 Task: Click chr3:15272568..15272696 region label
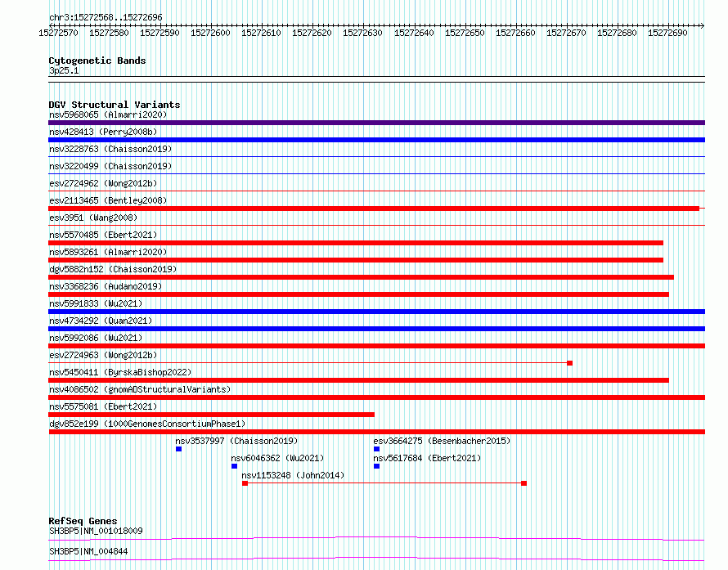click(x=106, y=18)
